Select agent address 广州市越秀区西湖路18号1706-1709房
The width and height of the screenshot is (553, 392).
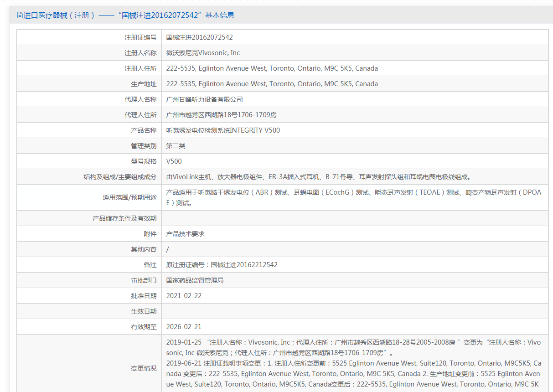[x=222, y=115]
